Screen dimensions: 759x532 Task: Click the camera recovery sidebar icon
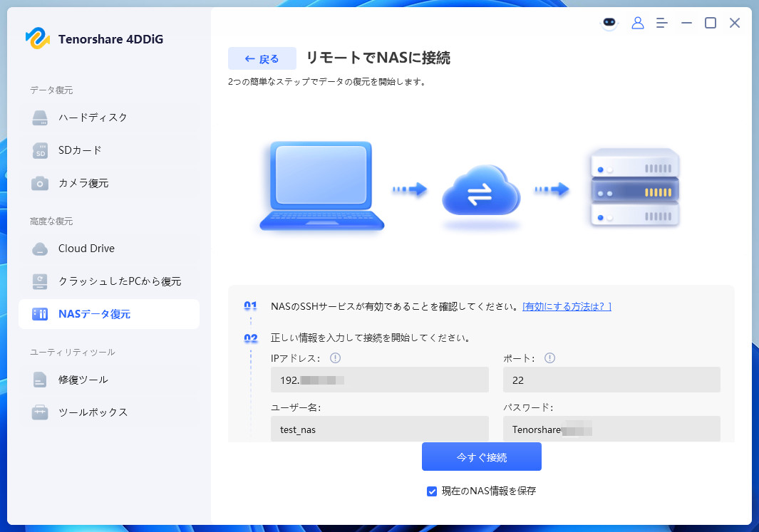[x=40, y=184]
